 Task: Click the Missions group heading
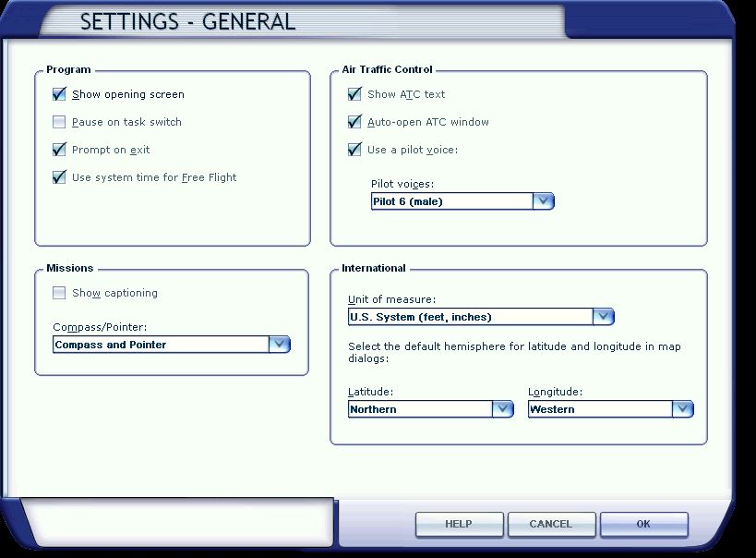pyautogui.click(x=70, y=269)
